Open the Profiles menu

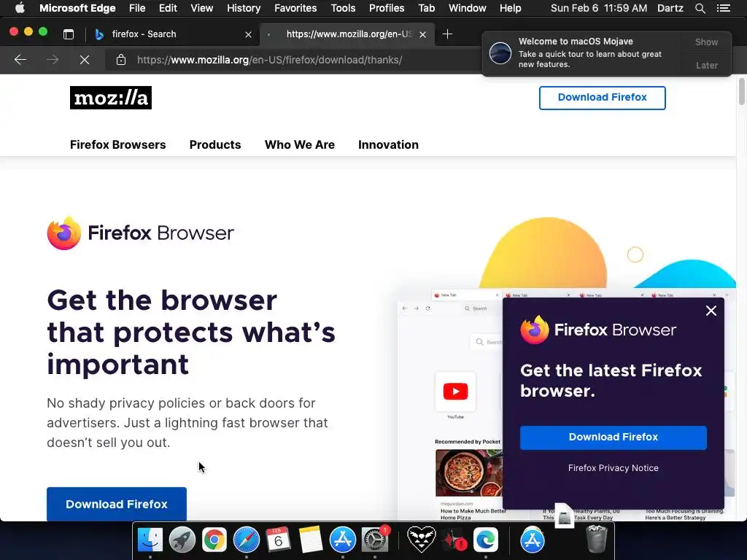(387, 8)
